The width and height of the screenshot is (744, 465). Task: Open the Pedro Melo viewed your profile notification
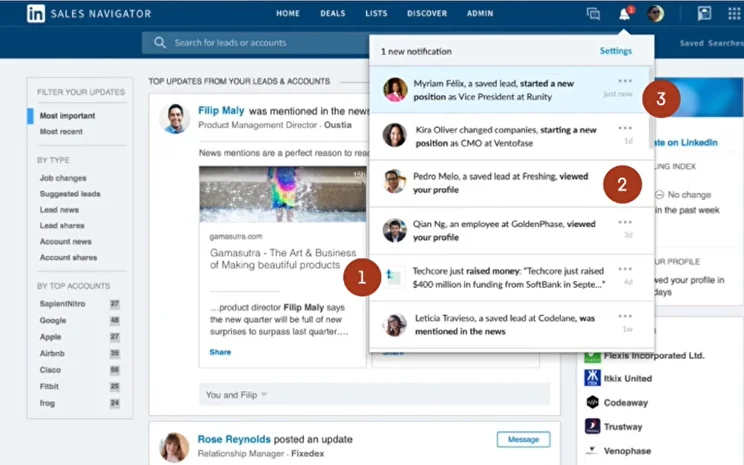(x=512, y=183)
